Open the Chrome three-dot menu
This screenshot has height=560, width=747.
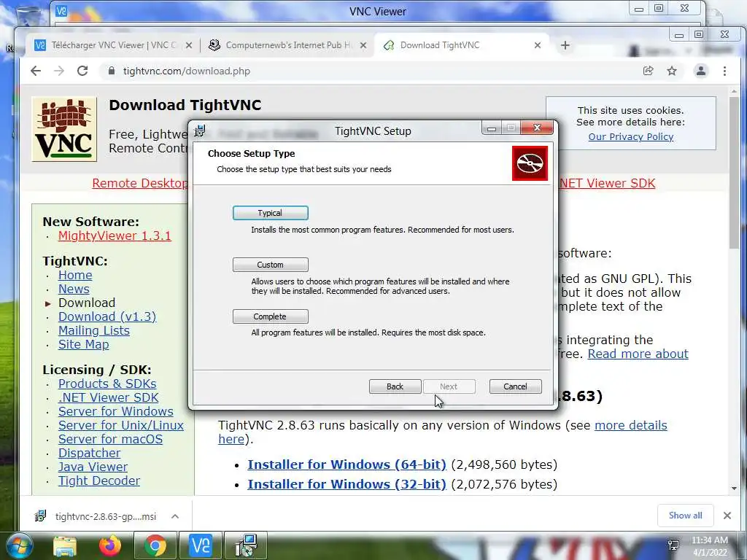724,71
